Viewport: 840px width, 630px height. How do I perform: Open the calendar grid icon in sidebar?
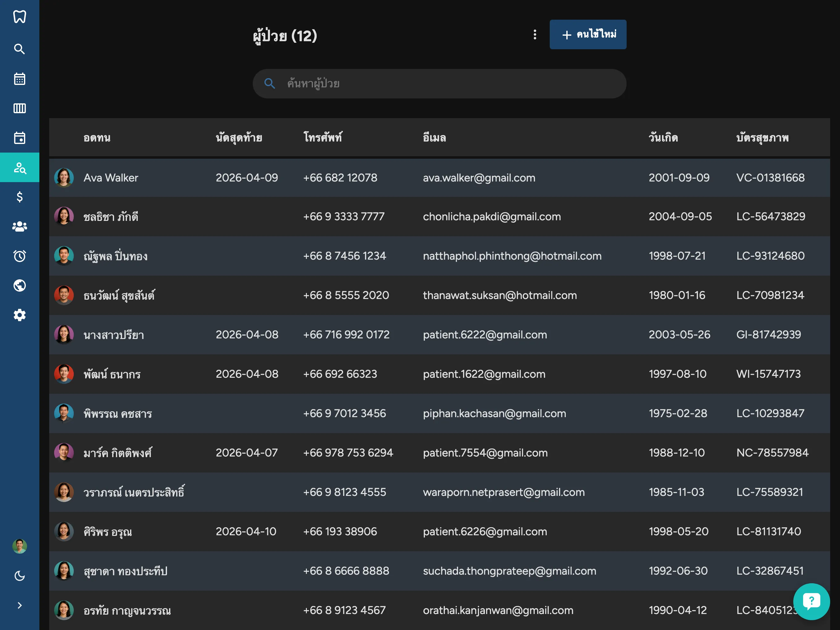[19, 79]
